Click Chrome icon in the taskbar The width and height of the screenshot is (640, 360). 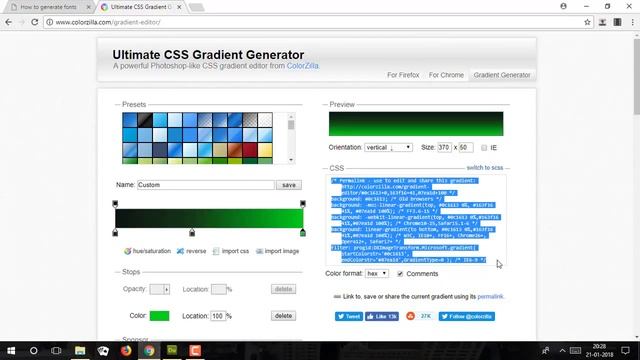[x=149, y=351]
